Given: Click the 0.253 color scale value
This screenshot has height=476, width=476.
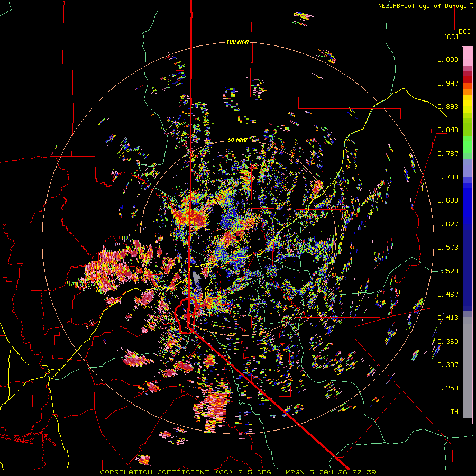Looking at the screenshot, I should click(x=448, y=388).
